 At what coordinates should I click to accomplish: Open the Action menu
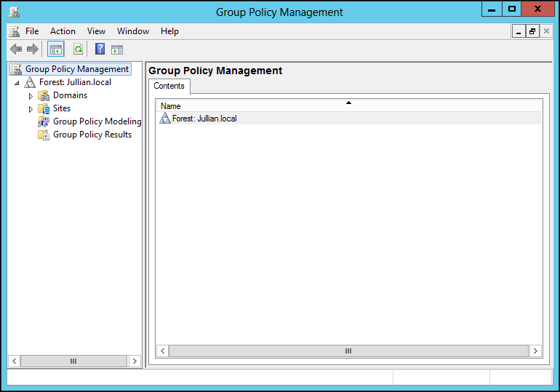pos(63,31)
